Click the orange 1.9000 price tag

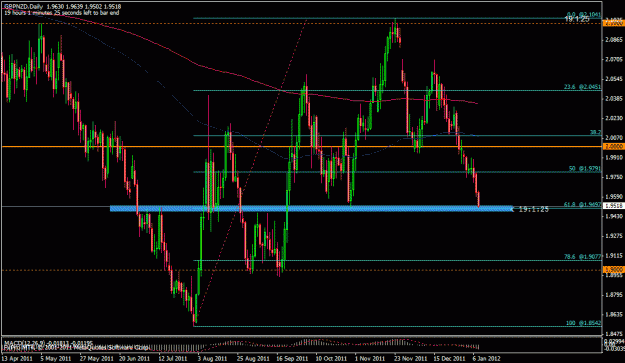coord(614,270)
